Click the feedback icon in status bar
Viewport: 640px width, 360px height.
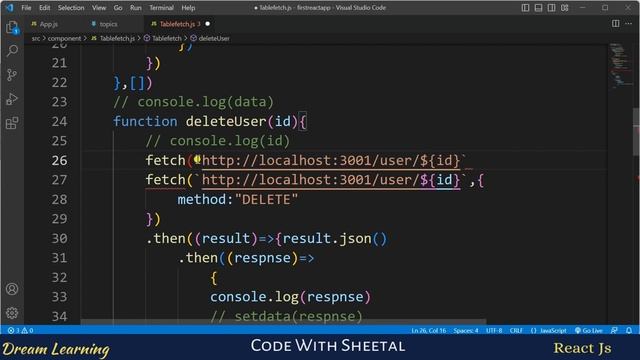pos(614,330)
